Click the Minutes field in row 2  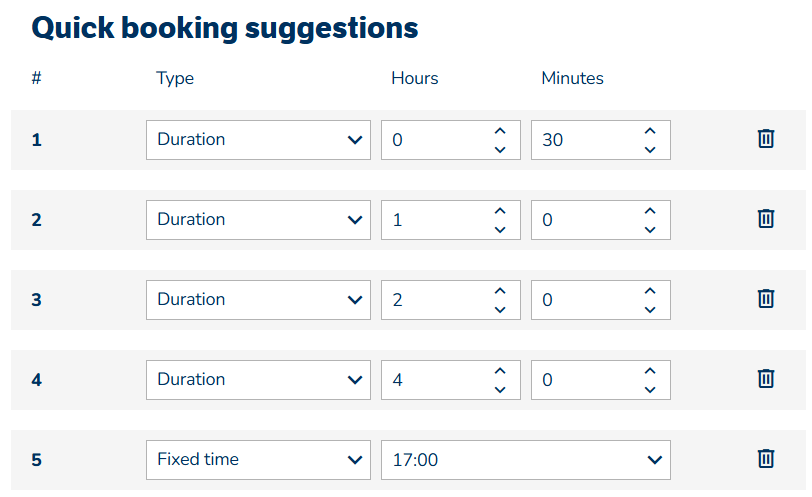point(585,220)
